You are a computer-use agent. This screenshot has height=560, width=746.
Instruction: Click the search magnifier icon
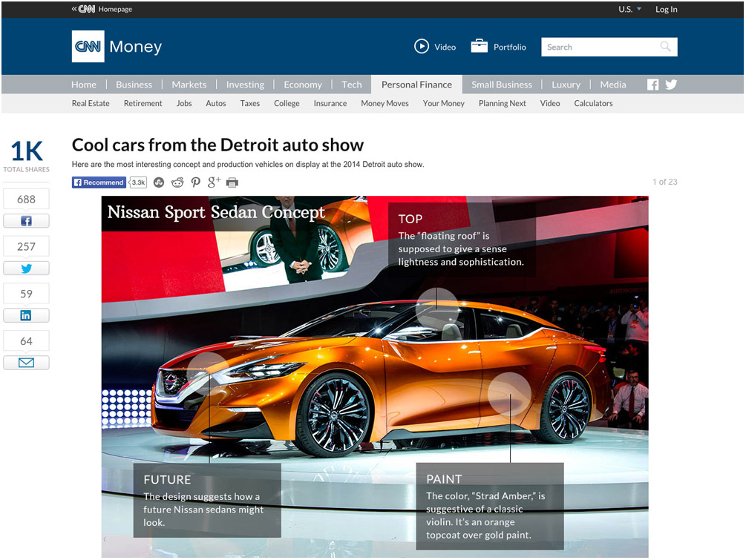(665, 47)
